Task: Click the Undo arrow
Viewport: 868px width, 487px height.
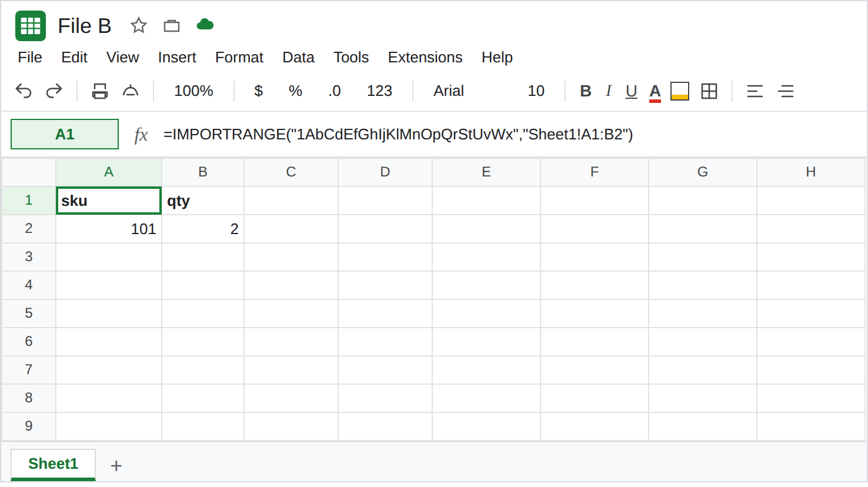Action: pos(24,91)
